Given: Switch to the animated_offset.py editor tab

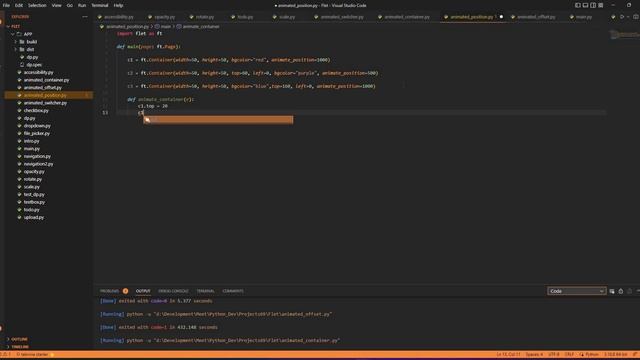Looking at the screenshot, I should pyautogui.click(x=536, y=17).
